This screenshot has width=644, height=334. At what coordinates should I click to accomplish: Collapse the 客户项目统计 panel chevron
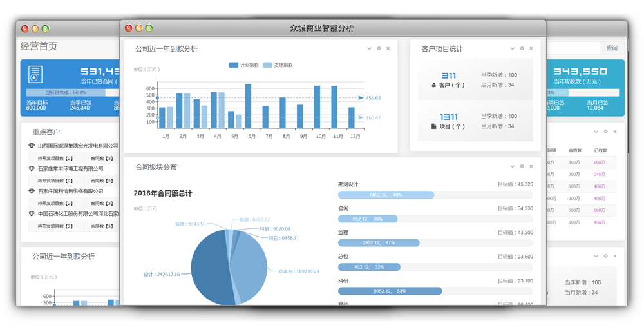tap(512, 48)
